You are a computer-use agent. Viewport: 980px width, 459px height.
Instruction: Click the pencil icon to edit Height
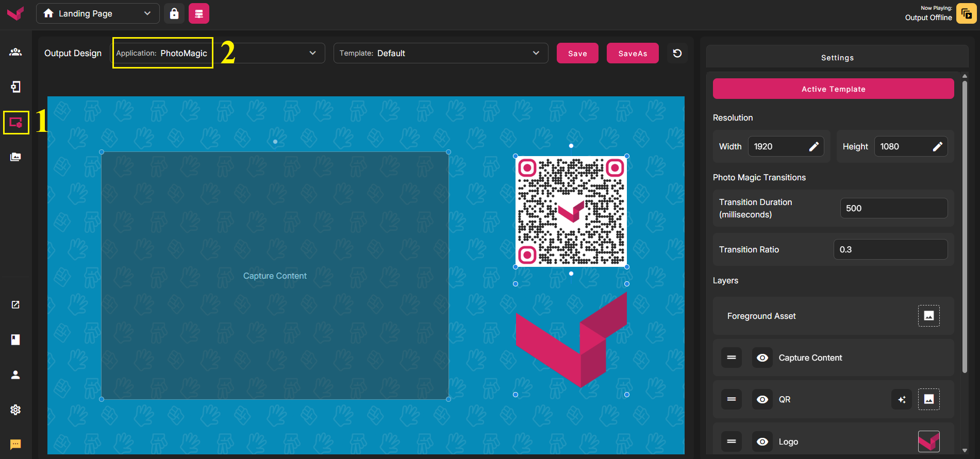(x=938, y=146)
